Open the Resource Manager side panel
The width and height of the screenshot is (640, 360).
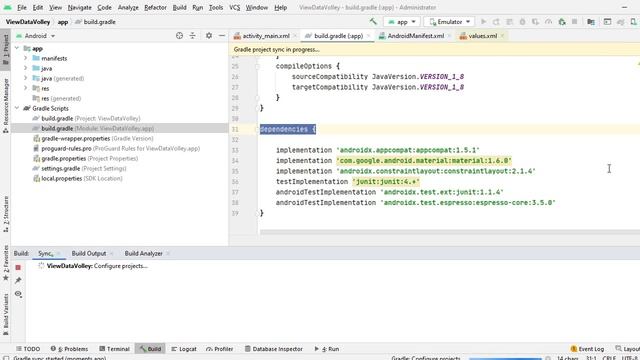(6, 105)
